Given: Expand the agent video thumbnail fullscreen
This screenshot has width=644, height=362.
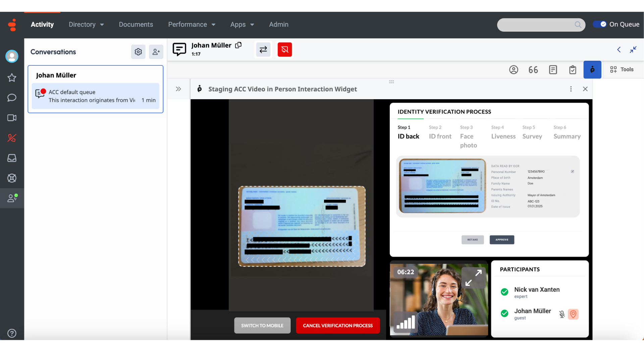Looking at the screenshot, I should (473, 278).
